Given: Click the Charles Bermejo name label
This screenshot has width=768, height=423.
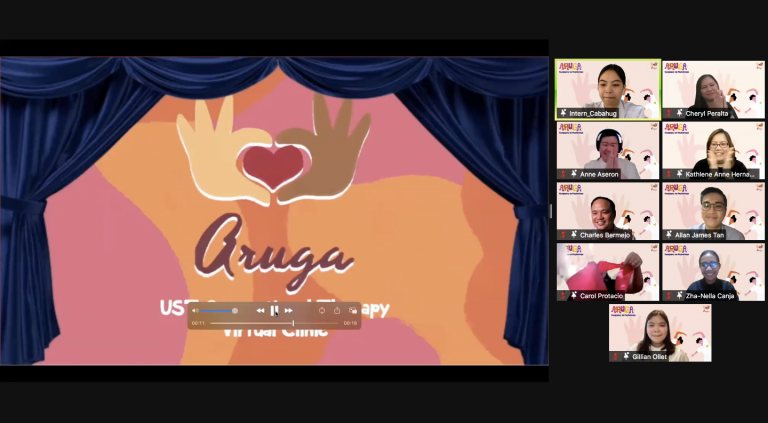Looking at the screenshot, I should click(604, 235).
